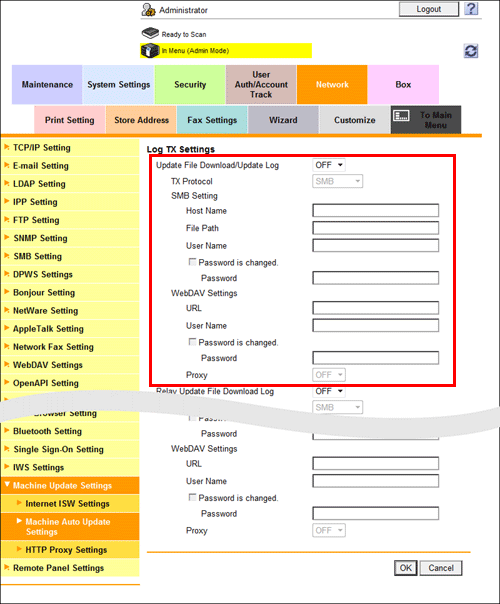500x604 pixels.
Task: Open Remote Panel Settings item
Action: [x=70, y=568]
